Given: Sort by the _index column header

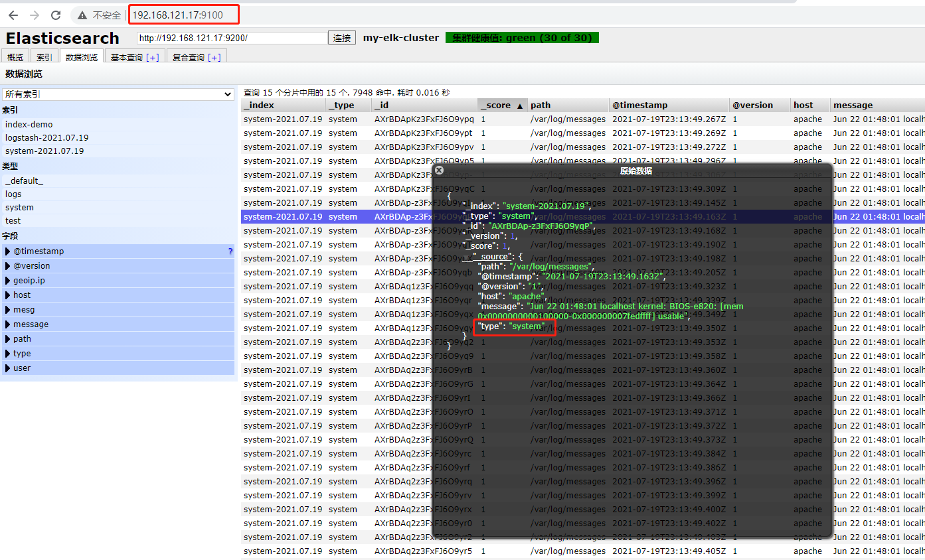Looking at the screenshot, I should click(283, 105).
